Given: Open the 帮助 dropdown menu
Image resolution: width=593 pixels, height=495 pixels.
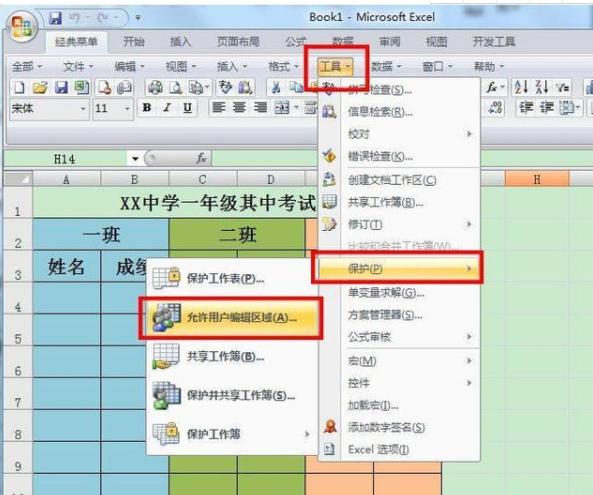Looking at the screenshot, I should tap(489, 67).
